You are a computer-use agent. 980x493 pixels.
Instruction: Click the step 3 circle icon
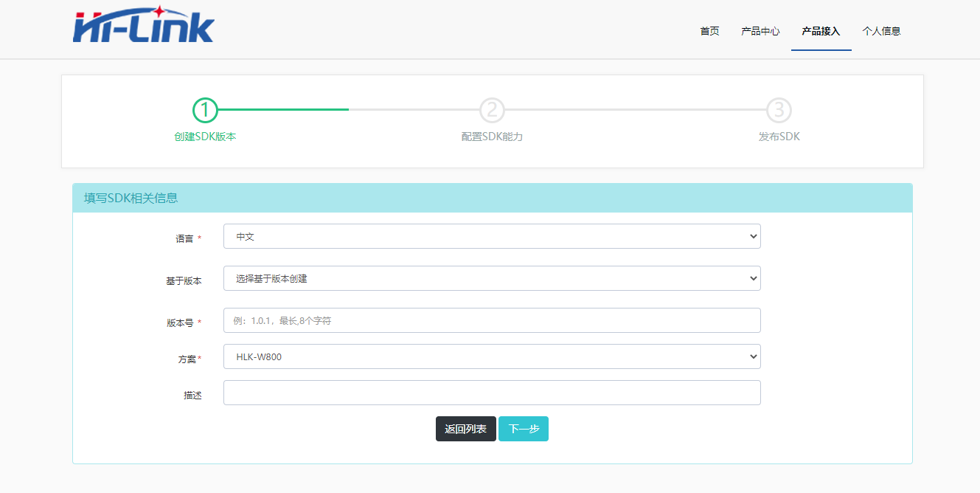coord(779,110)
